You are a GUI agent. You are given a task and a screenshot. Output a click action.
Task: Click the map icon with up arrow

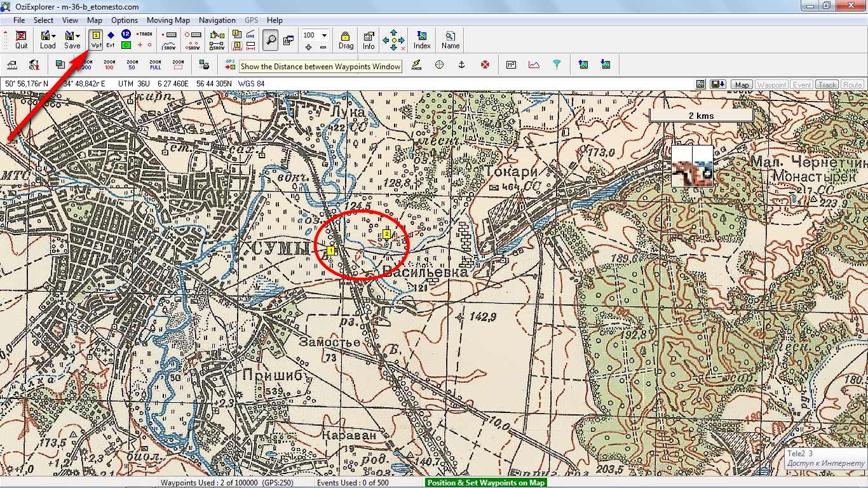click(x=583, y=64)
